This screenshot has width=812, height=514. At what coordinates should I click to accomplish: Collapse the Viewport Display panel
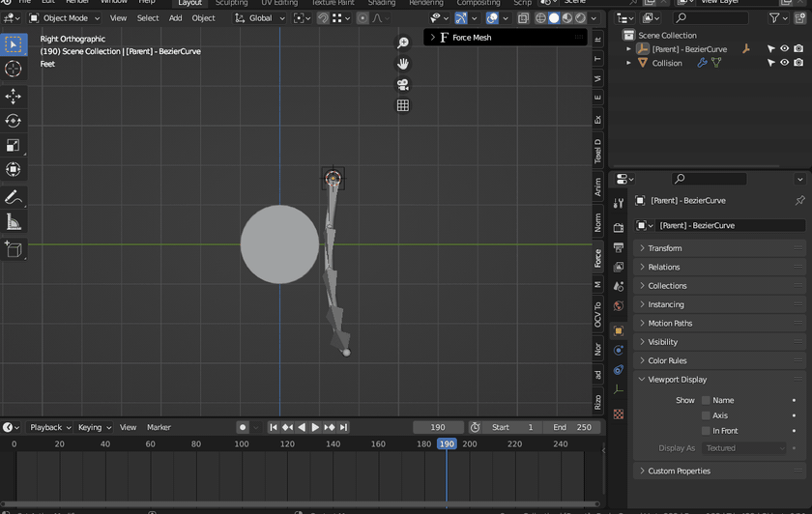(720, 380)
